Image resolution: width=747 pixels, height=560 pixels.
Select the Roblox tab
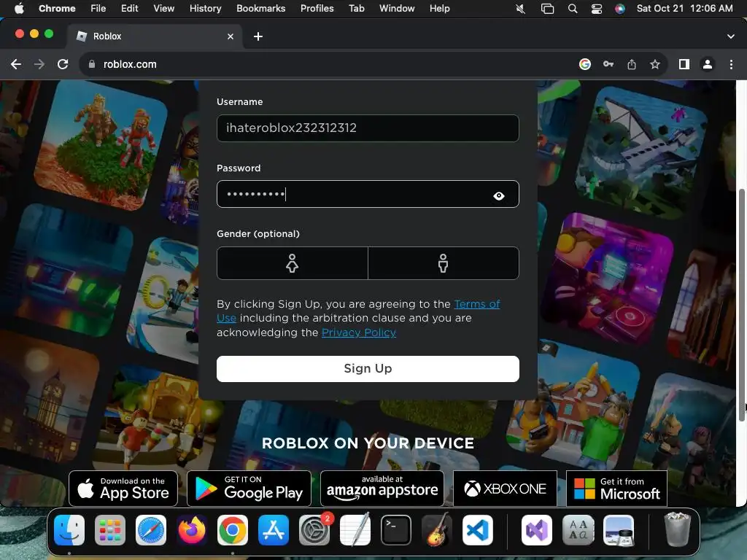tap(155, 36)
